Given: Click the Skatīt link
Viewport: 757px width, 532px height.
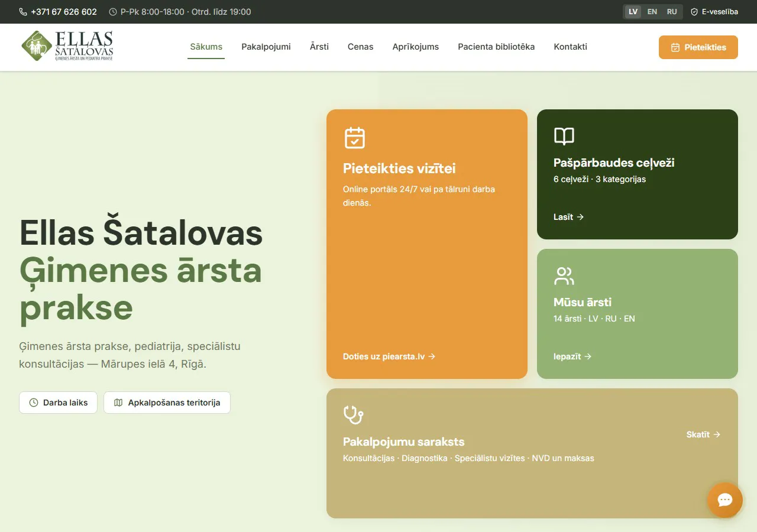Looking at the screenshot, I should point(704,434).
